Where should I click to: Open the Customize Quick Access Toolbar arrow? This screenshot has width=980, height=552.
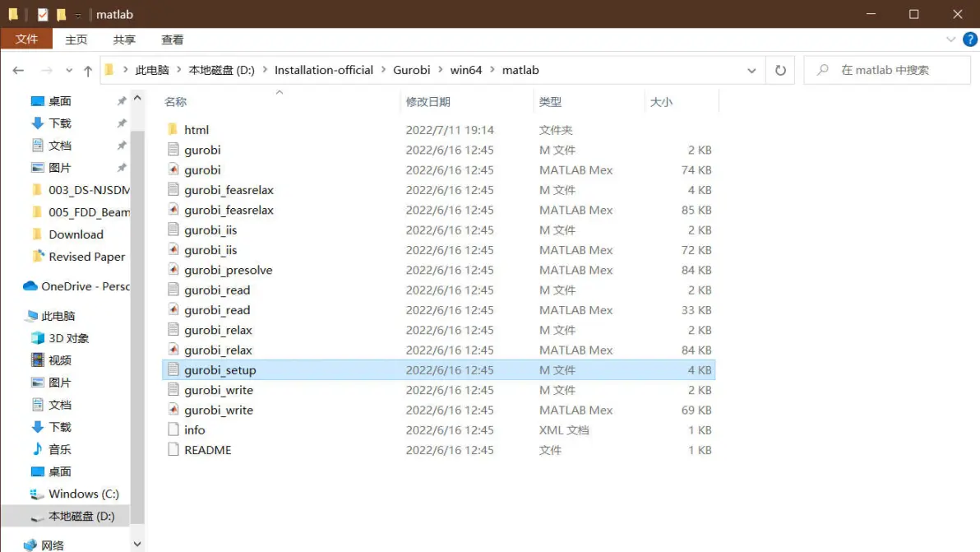coord(78,15)
